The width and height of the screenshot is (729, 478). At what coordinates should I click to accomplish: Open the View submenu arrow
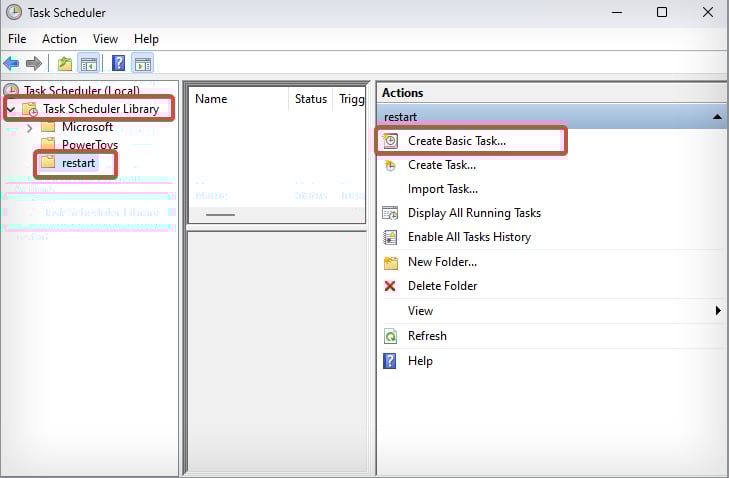tap(718, 310)
